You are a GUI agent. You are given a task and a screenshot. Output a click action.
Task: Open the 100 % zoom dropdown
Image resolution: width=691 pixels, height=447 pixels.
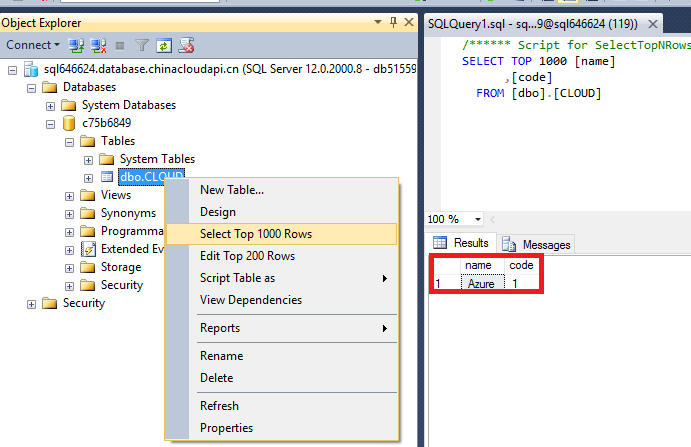[x=478, y=220]
